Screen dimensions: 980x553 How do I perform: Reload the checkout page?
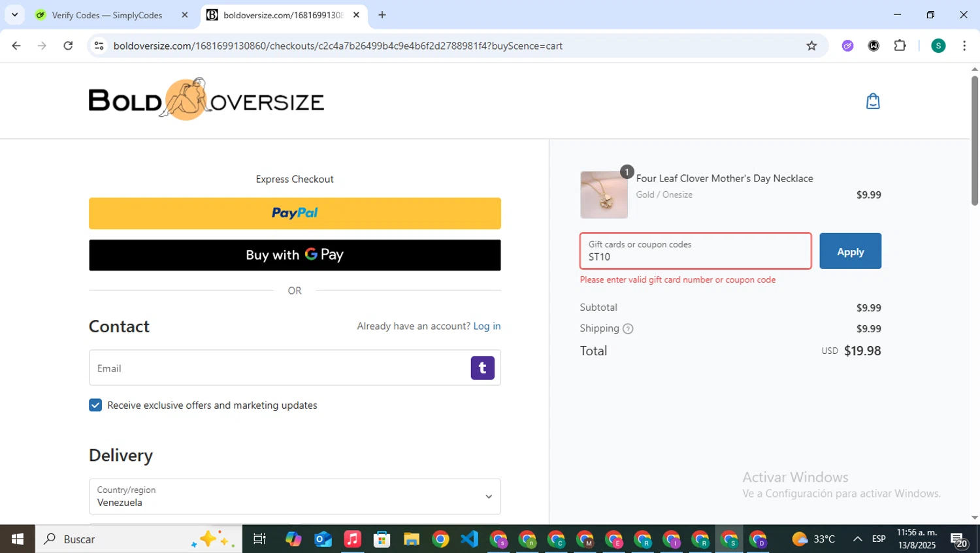point(68,46)
